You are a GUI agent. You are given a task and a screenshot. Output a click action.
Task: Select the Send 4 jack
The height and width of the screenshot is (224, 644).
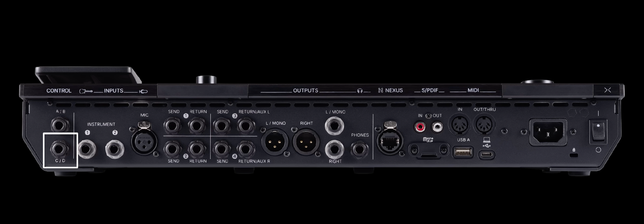coord(222,148)
